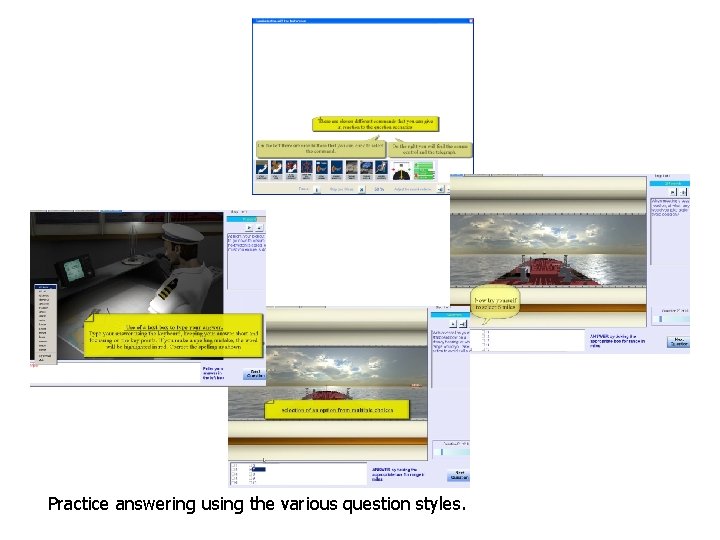Screen dimensions: 720x540
Task: Click the cyan progress bar in right ship-bow window
Action: [669, 184]
